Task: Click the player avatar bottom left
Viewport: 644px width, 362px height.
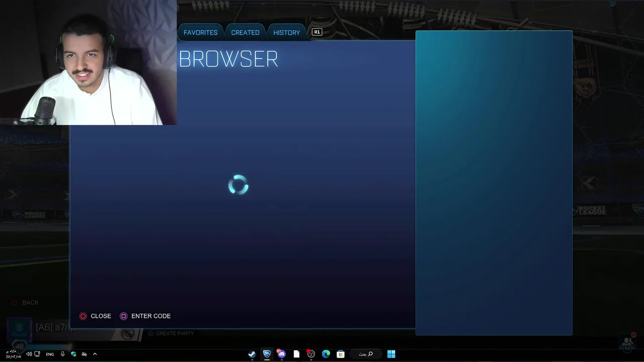Action: (20, 329)
